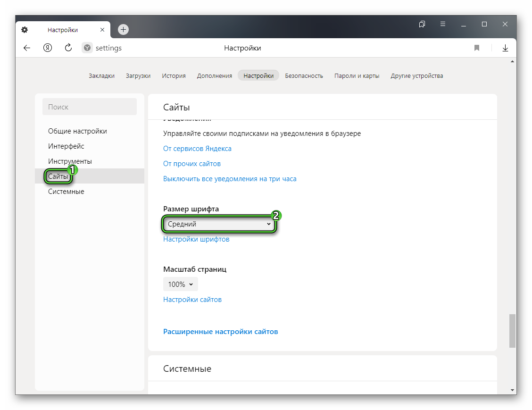
Task: Open the side panel bookmarks icon in title bar
Action: (x=422, y=24)
